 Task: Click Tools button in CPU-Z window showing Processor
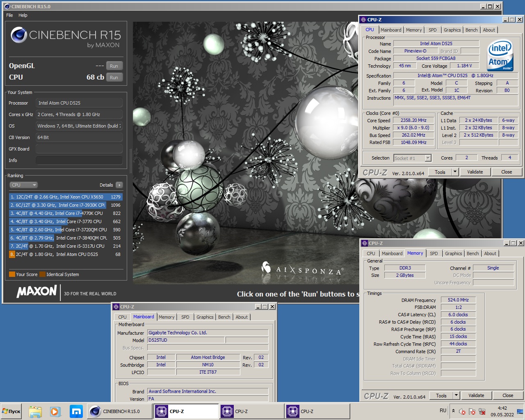[440, 172]
